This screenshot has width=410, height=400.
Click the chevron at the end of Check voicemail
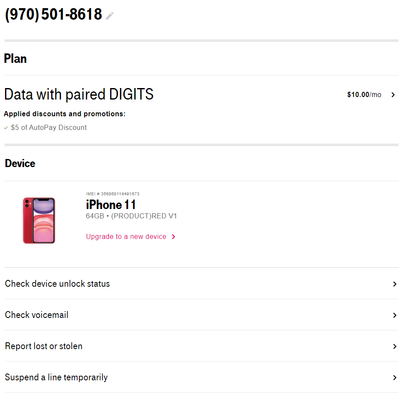coord(395,315)
